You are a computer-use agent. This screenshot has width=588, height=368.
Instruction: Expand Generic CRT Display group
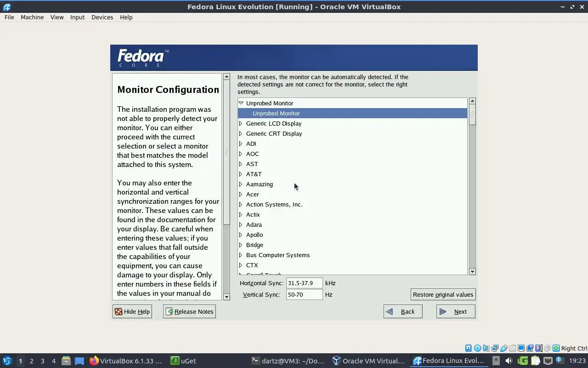[241, 133]
